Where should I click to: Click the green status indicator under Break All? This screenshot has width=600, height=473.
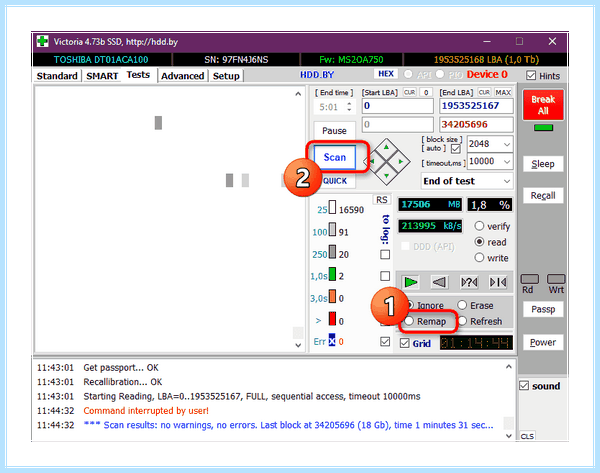(543, 127)
